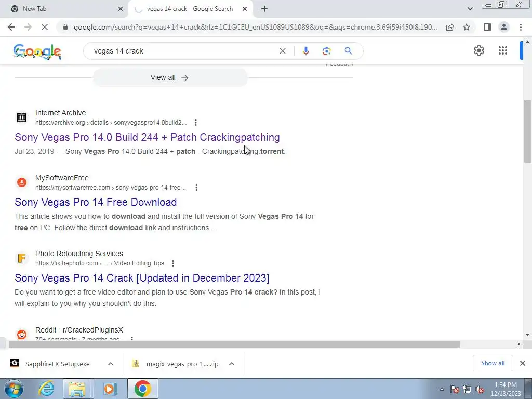532x399 pixels.
Task: Click the fixthephoto.com breadcrumb URL
Action: click(x=100, y=263)
